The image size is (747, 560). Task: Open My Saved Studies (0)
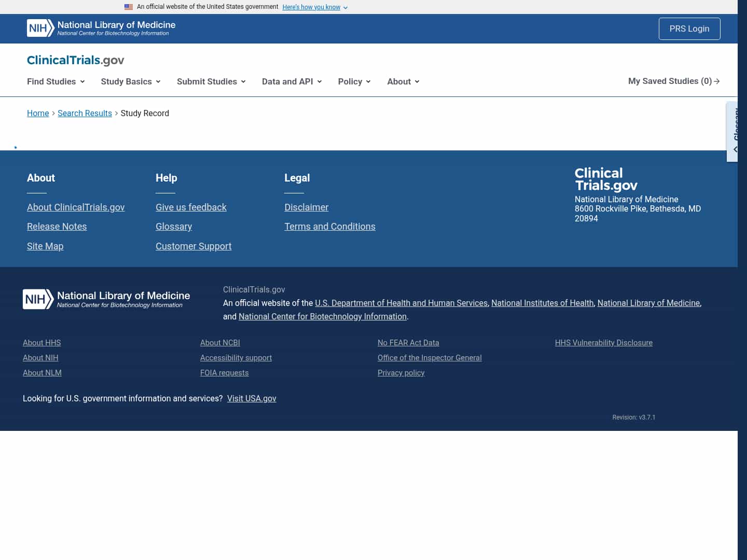pyautogui.click(x=674, y=81)
